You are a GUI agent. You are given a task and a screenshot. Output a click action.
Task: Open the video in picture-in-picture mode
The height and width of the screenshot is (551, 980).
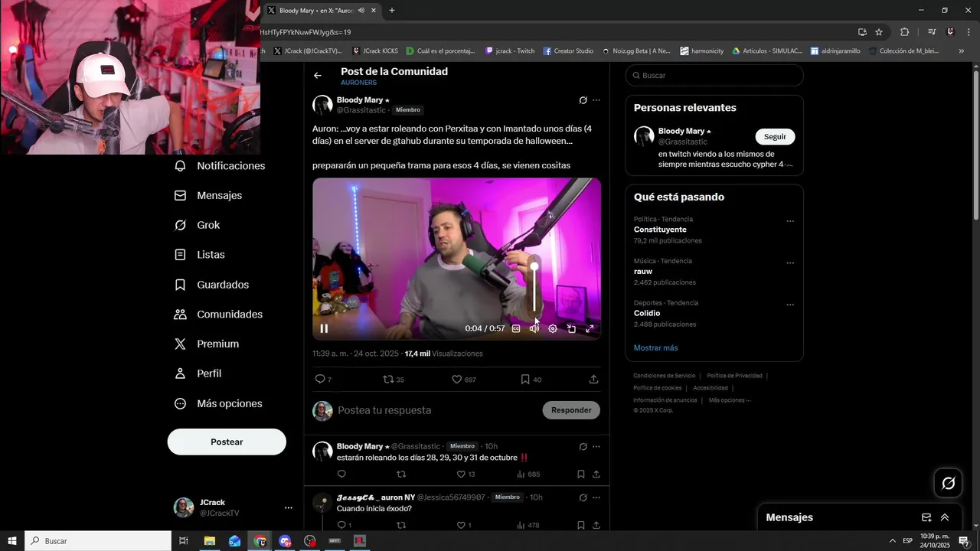[x=571, y=328]
